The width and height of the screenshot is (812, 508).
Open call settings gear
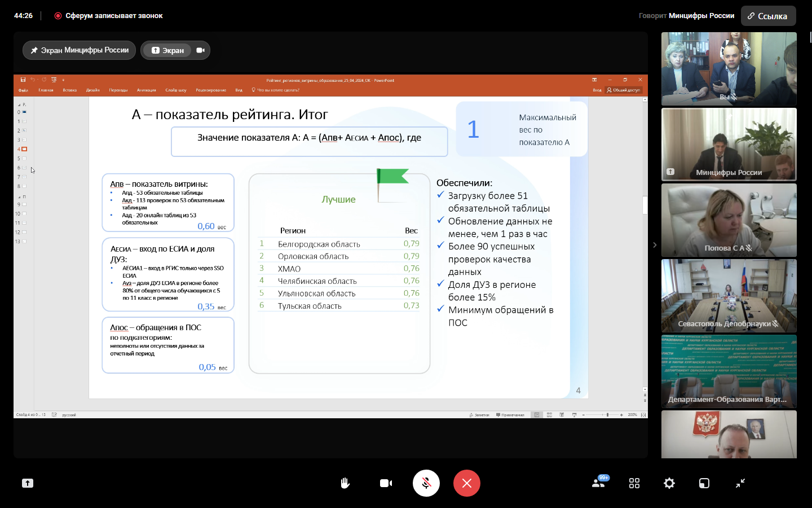pyautogui.click(x=669, y=483)
